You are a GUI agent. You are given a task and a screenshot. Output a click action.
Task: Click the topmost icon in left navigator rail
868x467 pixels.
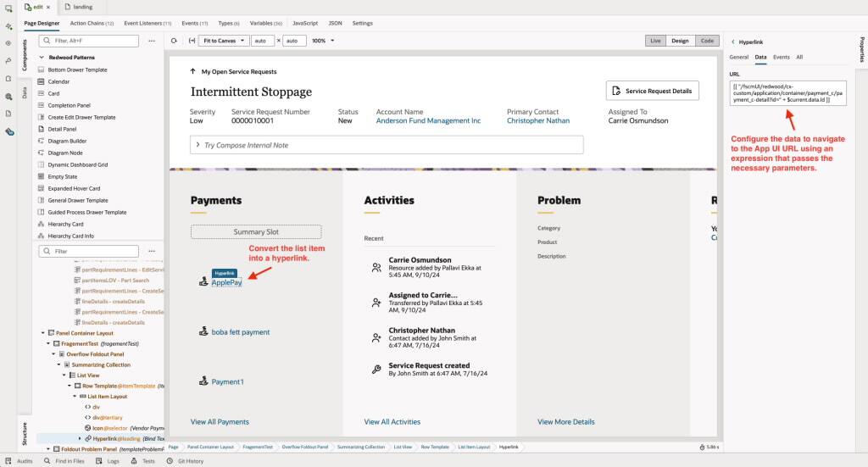click(x=8, y=8)
